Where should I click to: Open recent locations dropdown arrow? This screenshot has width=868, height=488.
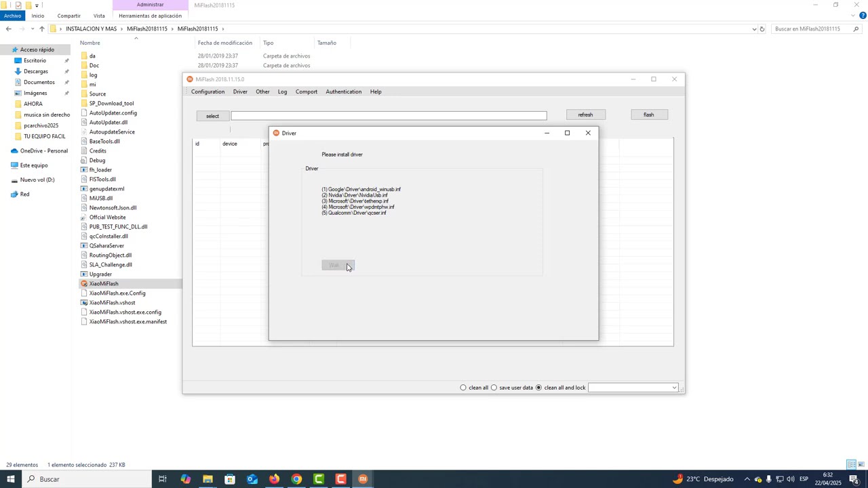point(32,28)
